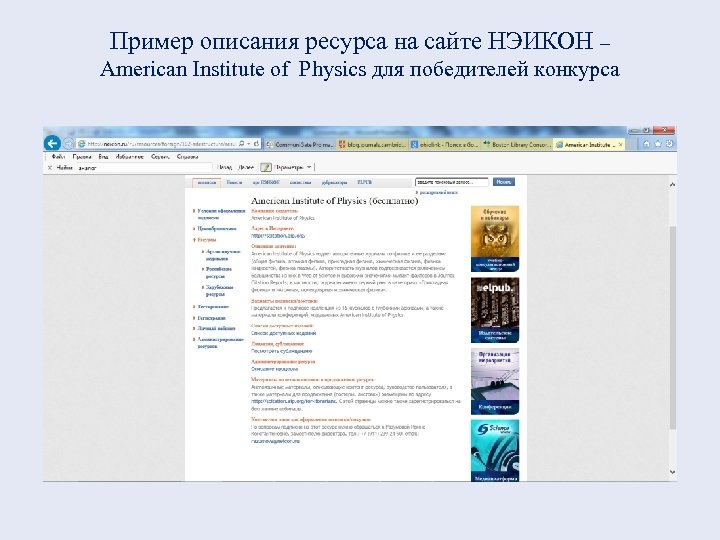Open the Параметры dropdown in find bar
This screenshot has height=540, width=720.
pyautogui.click(x=292, y=168)
